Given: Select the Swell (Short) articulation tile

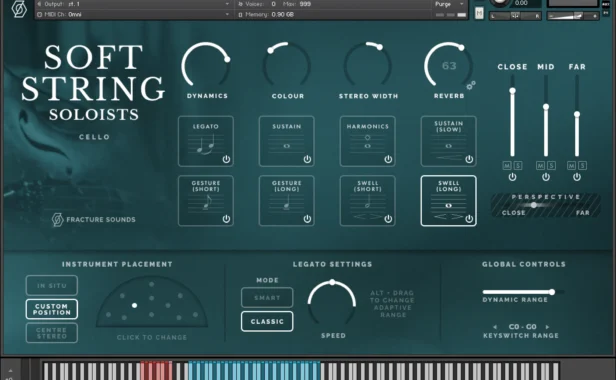Looking at the screenshot, I should (368, 201).
